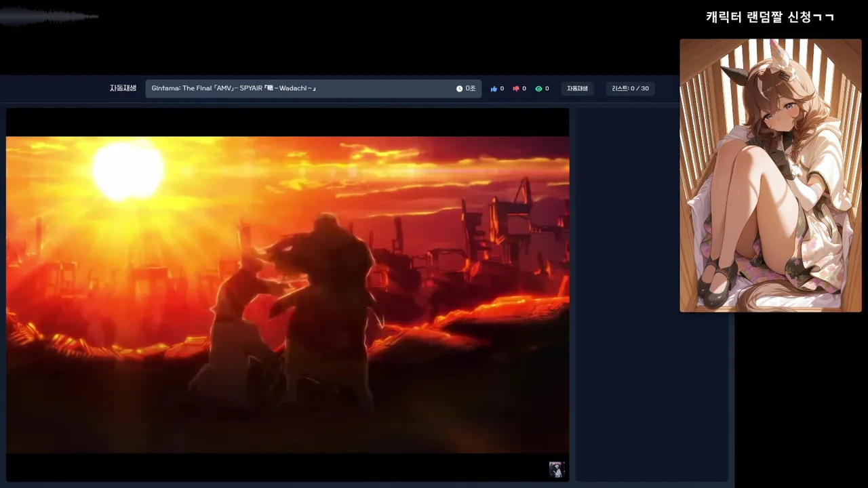
Task: Click the clock icon beside 0초
Action: point(459,89)
